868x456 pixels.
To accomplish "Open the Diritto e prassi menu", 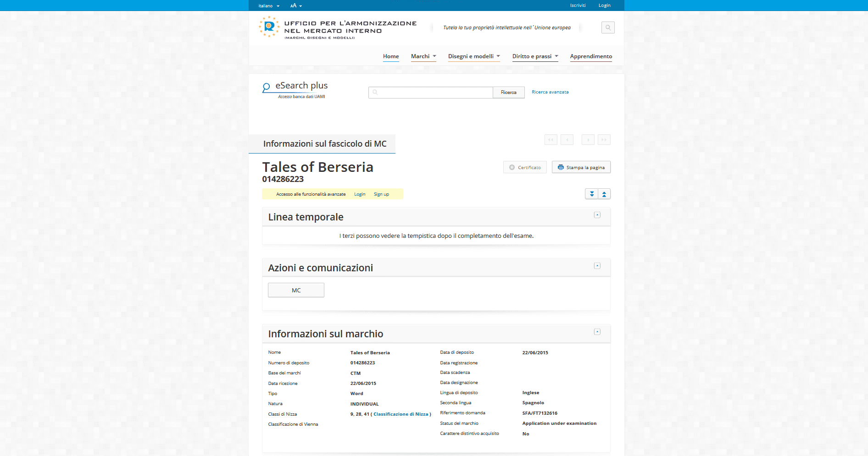I will pyautogui.click(x=535, y=56).
